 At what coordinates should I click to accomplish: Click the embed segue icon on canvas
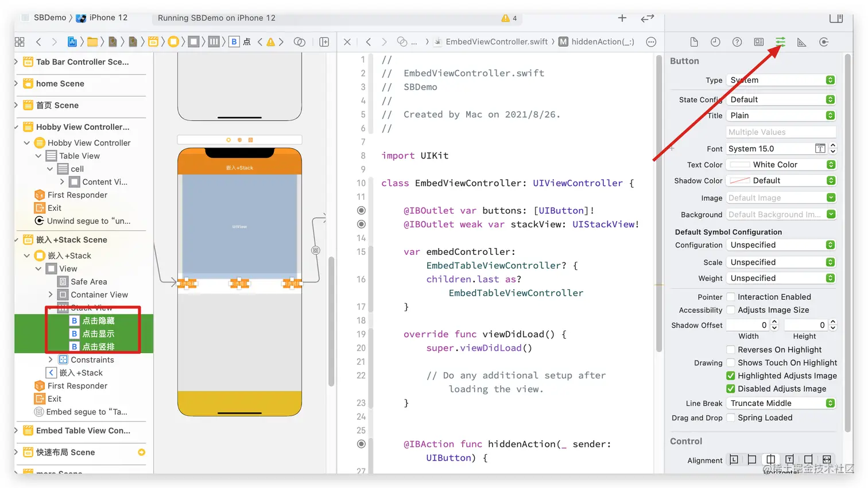[x=315, y=250]
